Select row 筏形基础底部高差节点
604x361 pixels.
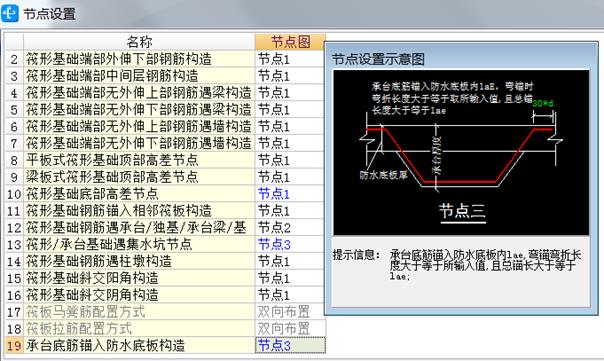pos(139,193)
